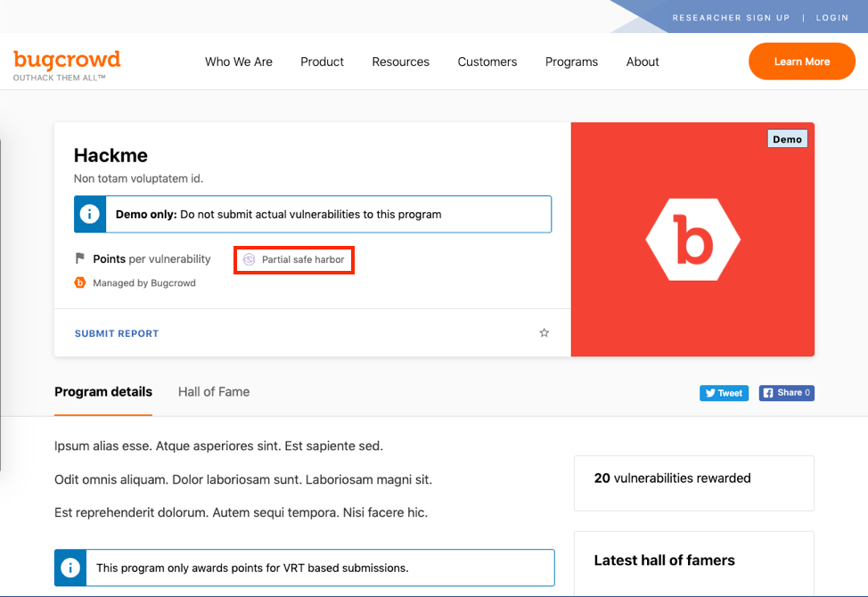Open the Resources menu

401,62
